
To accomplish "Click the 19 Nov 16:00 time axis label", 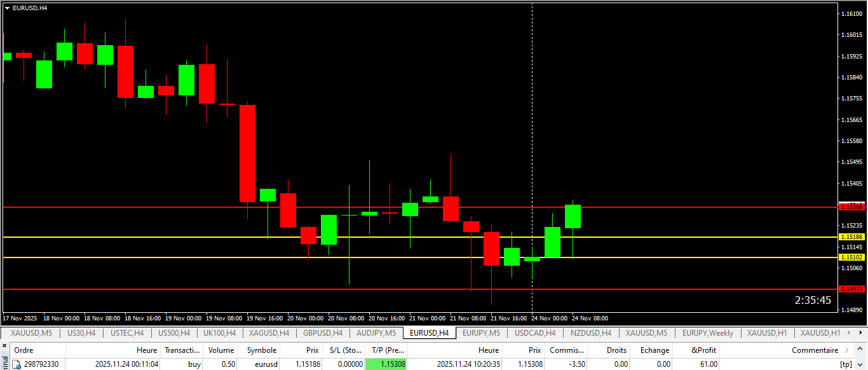I will 265,318.
